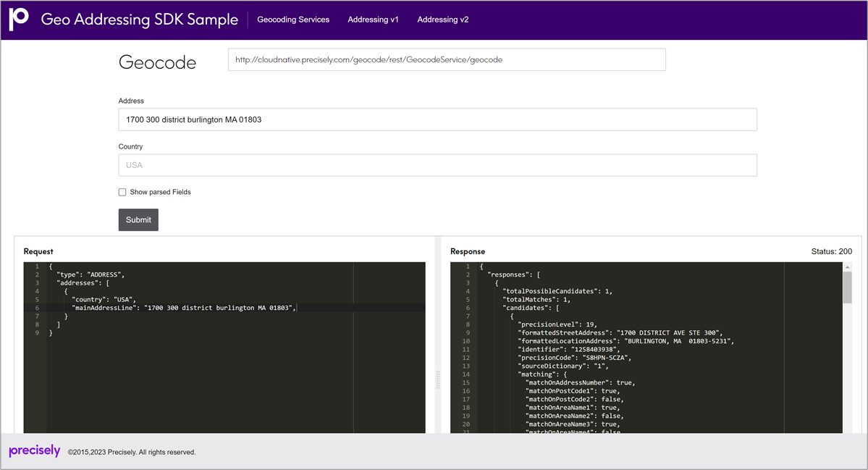
Task: Click the "formattedStreetAddress" line in Response
Action: 620,332
